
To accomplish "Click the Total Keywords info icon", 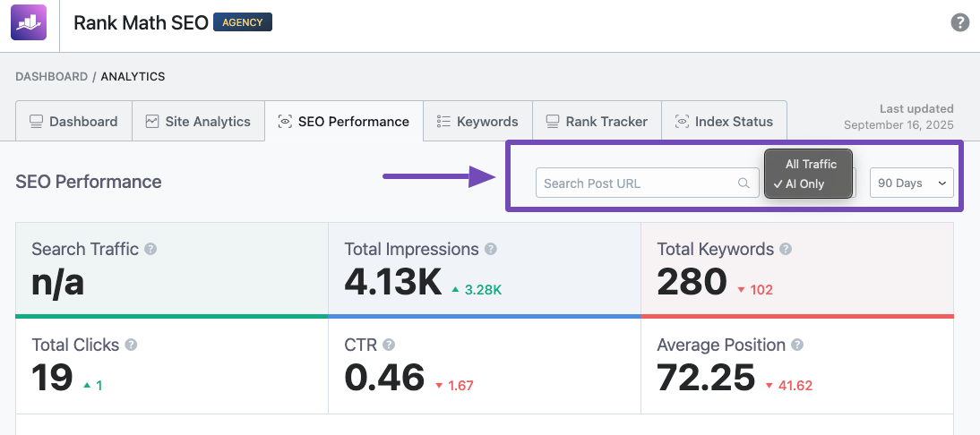I will tap(785, 249).
